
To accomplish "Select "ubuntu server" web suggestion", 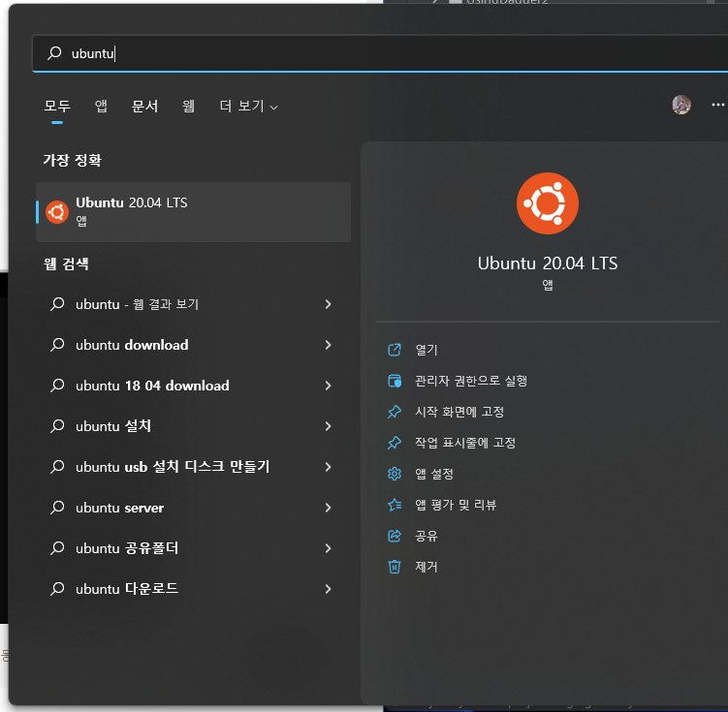I will point(193,508).
